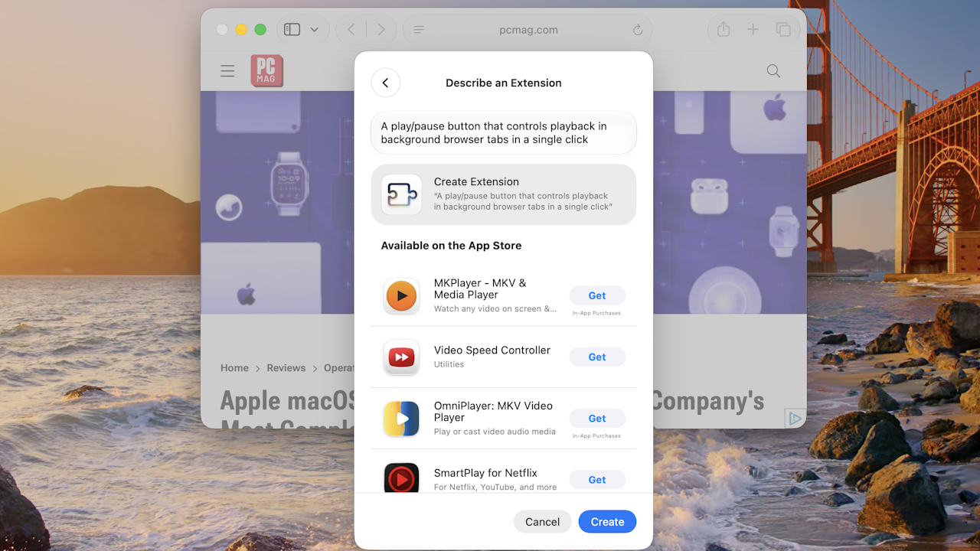
Task: Toggle the Safari sidebar icon
Action: pyautogui.click(x=292, y=30)
